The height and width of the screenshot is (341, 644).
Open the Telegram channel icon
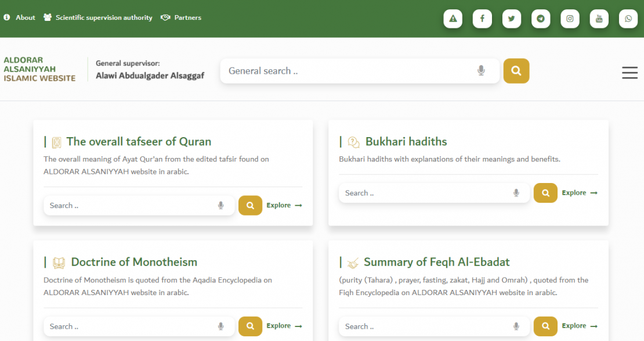click(541, 19)
